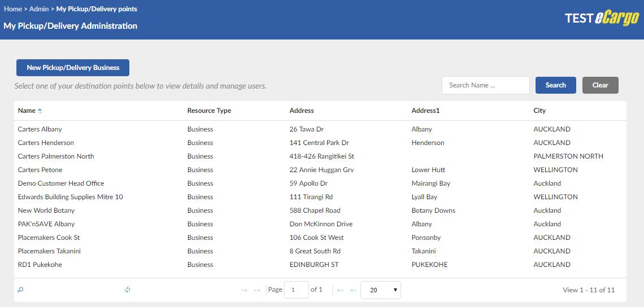This screenshot has height=307, width=644.
Task: Click the Search button
Action: [556, 85]
